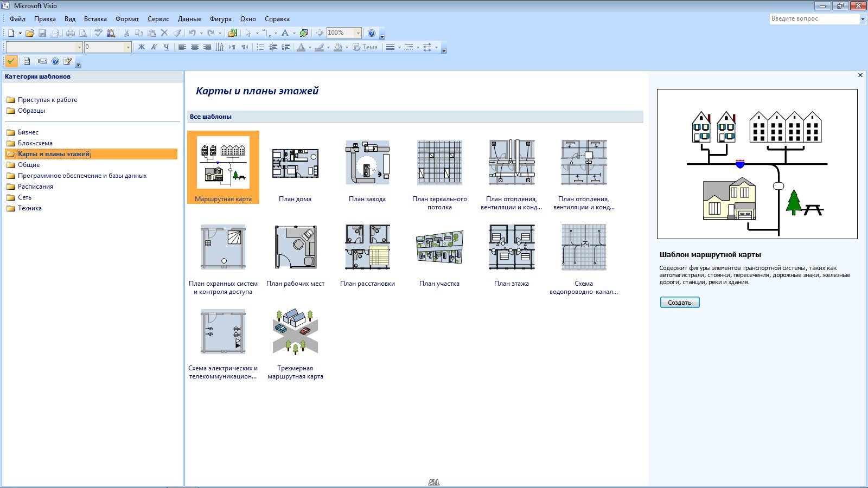
Task: Click the Redo arrow icon
Action: point(210,33)
